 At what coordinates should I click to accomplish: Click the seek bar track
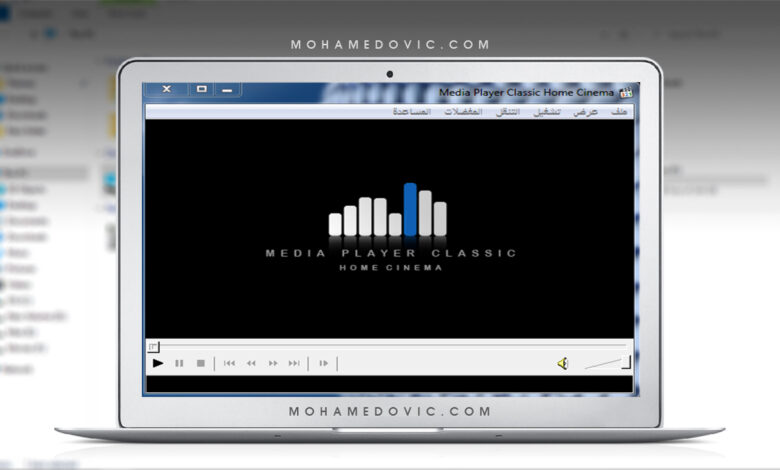(x=393, y=345)
